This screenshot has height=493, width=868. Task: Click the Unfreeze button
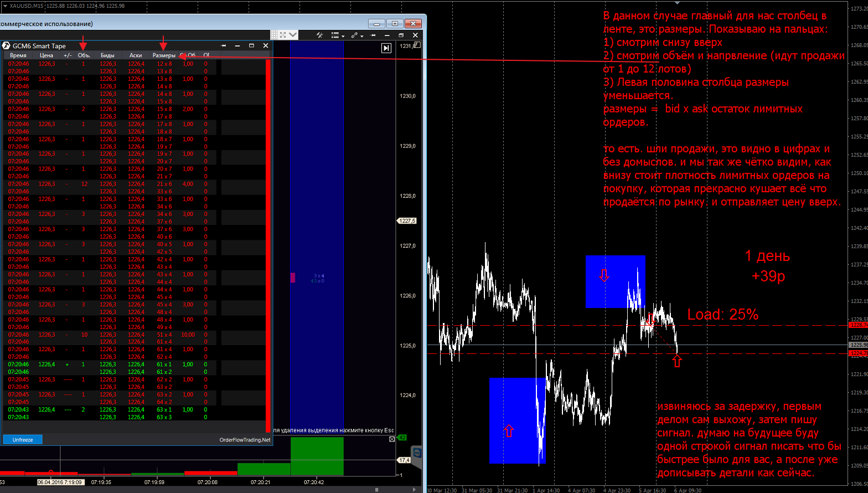pyautogui.click(x=23, y=440)
